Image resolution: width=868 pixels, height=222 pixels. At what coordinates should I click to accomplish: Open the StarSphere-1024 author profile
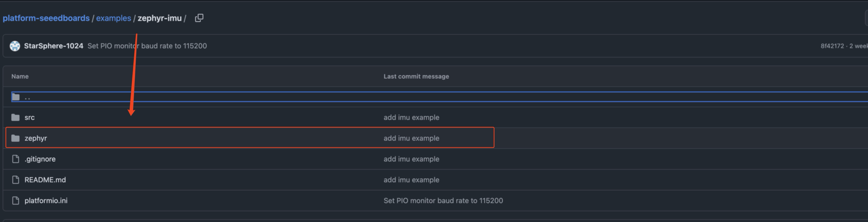54,46
